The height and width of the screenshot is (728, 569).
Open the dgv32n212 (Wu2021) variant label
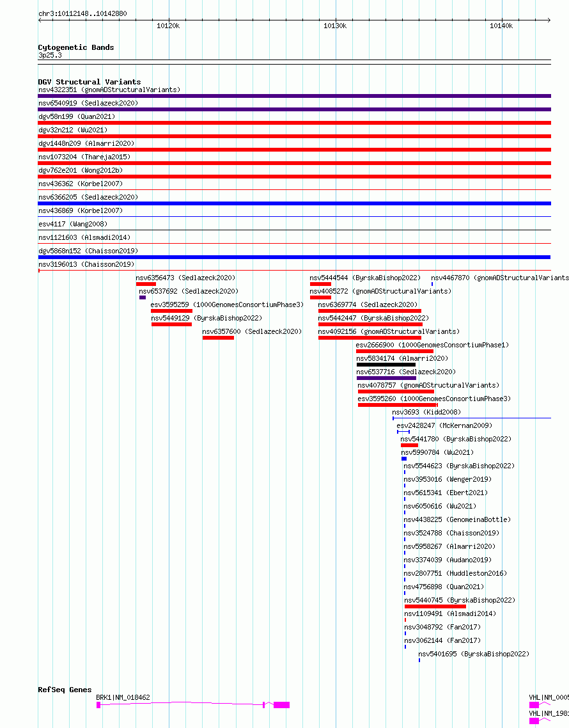pyautogui.click(x=73, y=130)
